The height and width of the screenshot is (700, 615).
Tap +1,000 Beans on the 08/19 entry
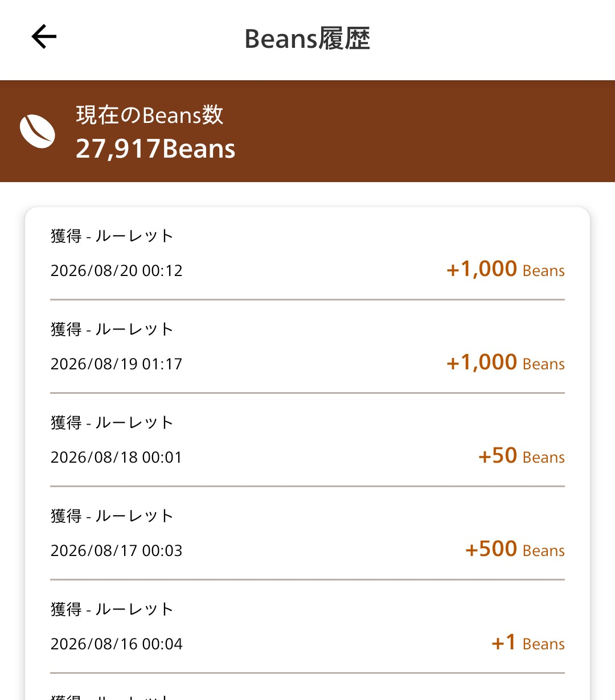(x=506, y=363)
